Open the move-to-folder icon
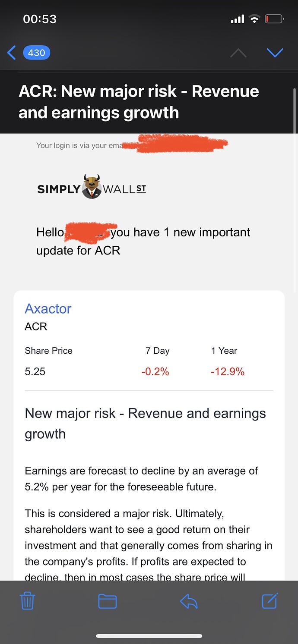The width and height of the screenshot is (298, 644). click(108, 601)
